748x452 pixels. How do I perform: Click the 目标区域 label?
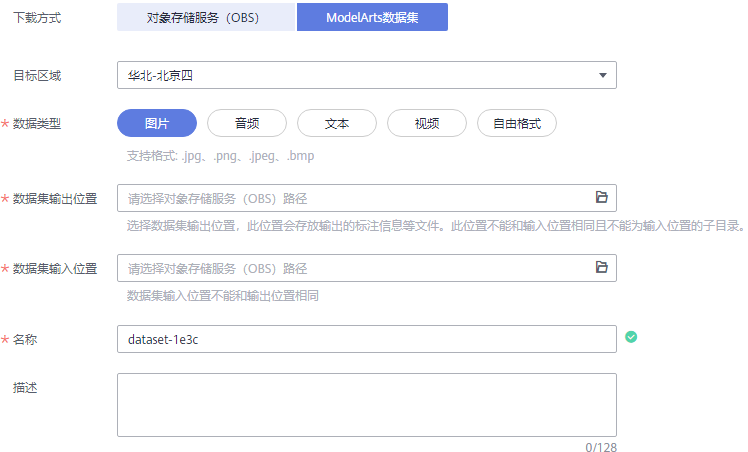[x=37, y=75]
